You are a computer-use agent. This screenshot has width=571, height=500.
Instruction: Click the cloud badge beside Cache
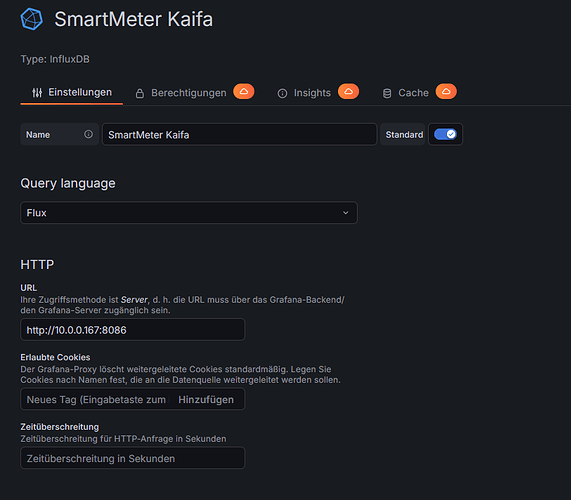point(446,91)
